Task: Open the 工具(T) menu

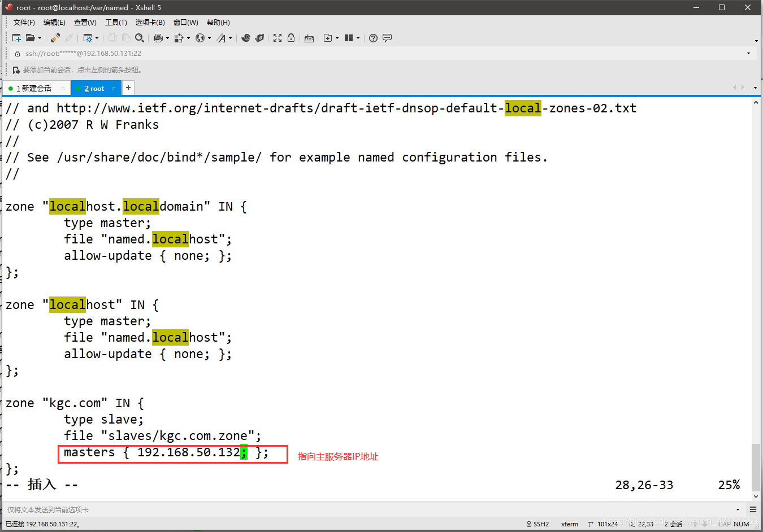Action: click(x=116, y=23)
